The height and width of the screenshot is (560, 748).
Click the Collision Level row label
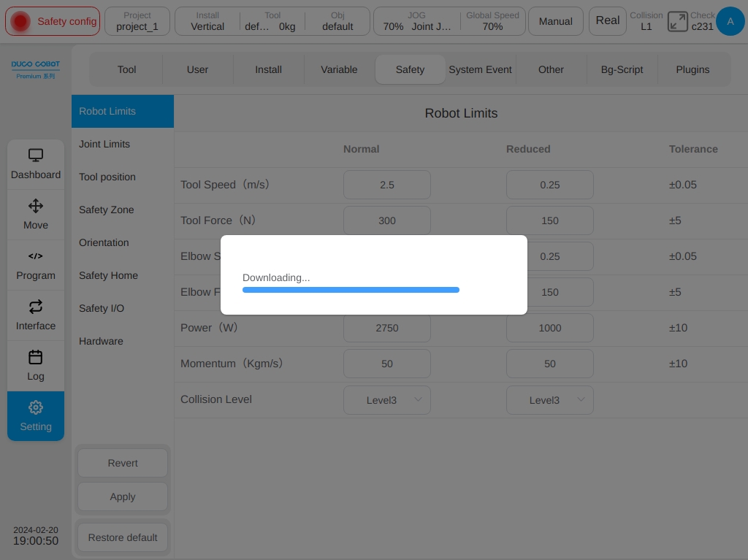point(216,399)
